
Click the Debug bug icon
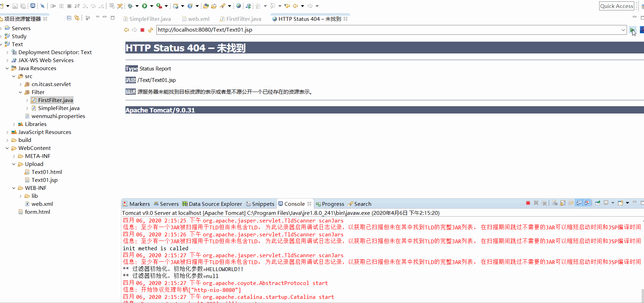(x=130, y=6)
